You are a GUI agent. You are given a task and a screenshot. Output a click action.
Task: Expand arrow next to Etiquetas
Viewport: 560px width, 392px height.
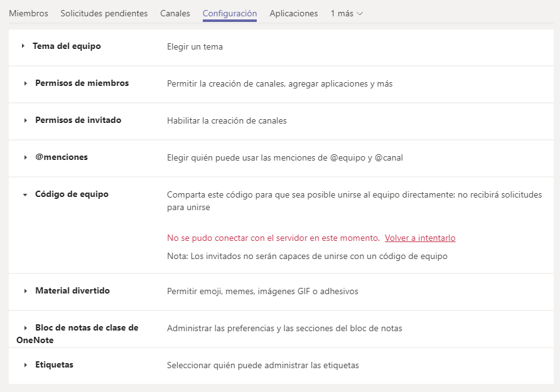25,365
